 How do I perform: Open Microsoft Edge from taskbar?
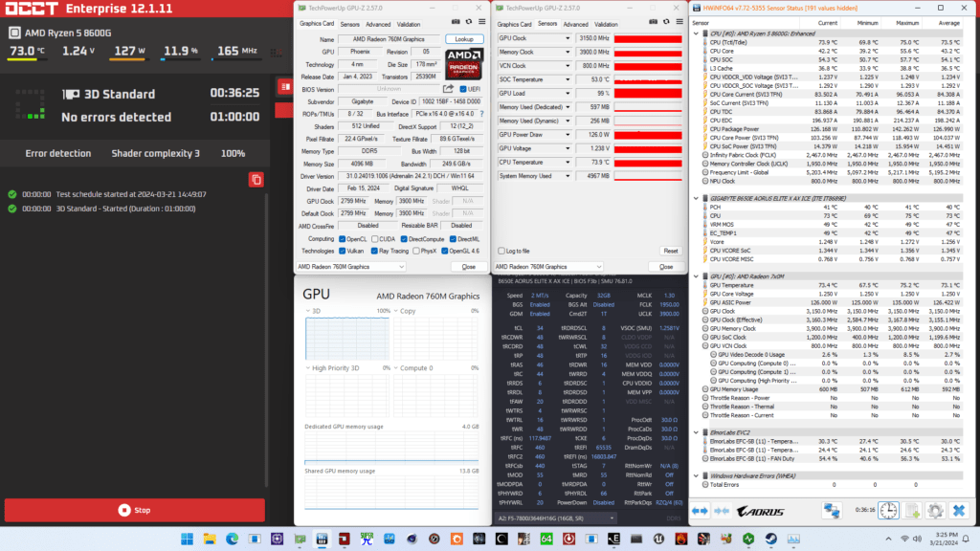(x=232, y=540)
